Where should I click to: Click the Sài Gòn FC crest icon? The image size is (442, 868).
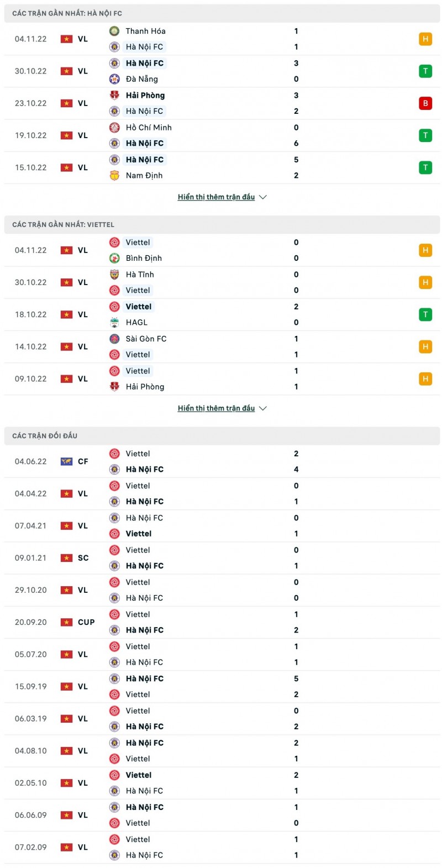114,339
